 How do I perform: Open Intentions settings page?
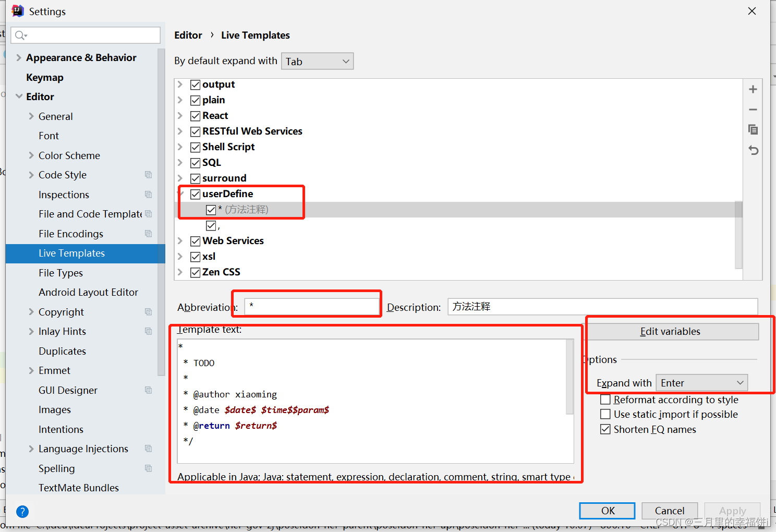[x=61, y=429]
